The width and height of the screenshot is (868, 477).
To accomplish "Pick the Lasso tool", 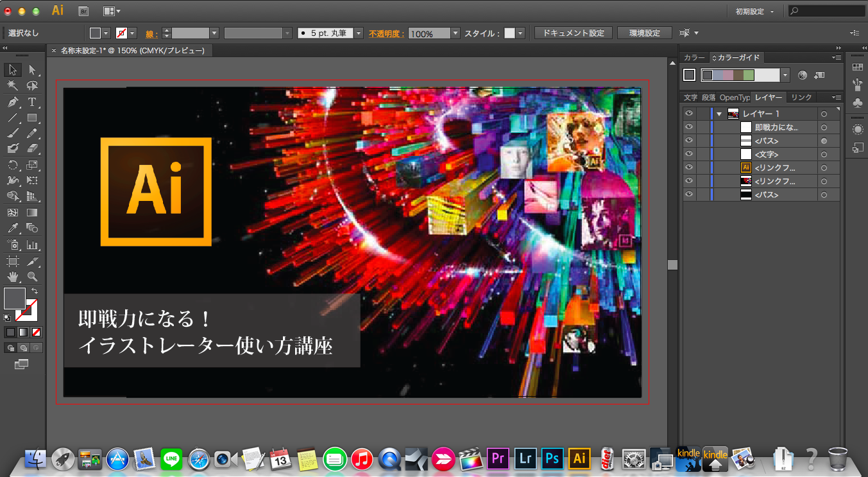I will point(32,85).
